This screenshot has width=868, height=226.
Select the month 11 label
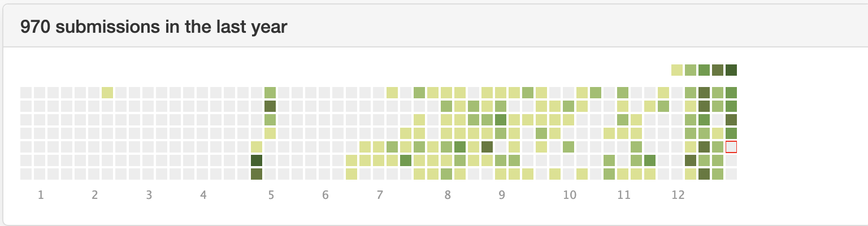[x=624, y=195]
